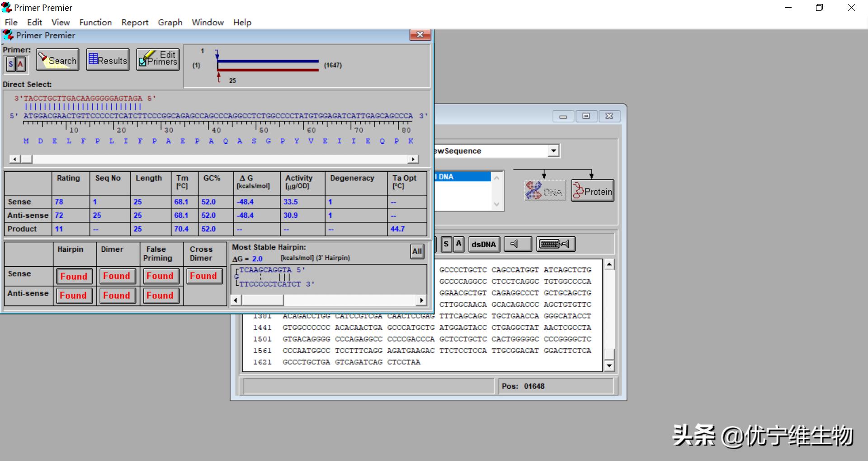Open the Edit Primers tool
This screenshot has width=868, height=461.
coord(158,60)
